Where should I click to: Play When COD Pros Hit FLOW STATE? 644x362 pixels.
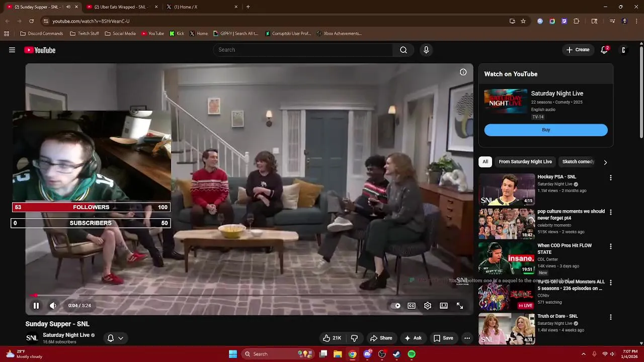(507, 258)
